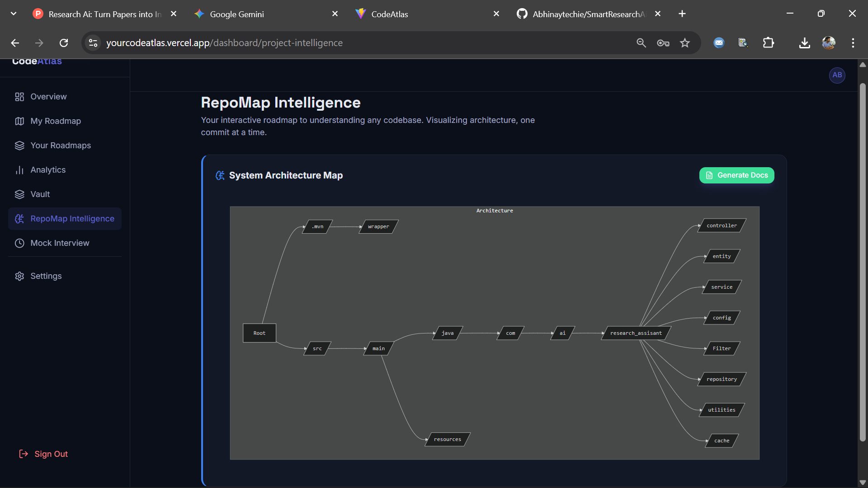Open the Vault section

[x=40, y=194]
